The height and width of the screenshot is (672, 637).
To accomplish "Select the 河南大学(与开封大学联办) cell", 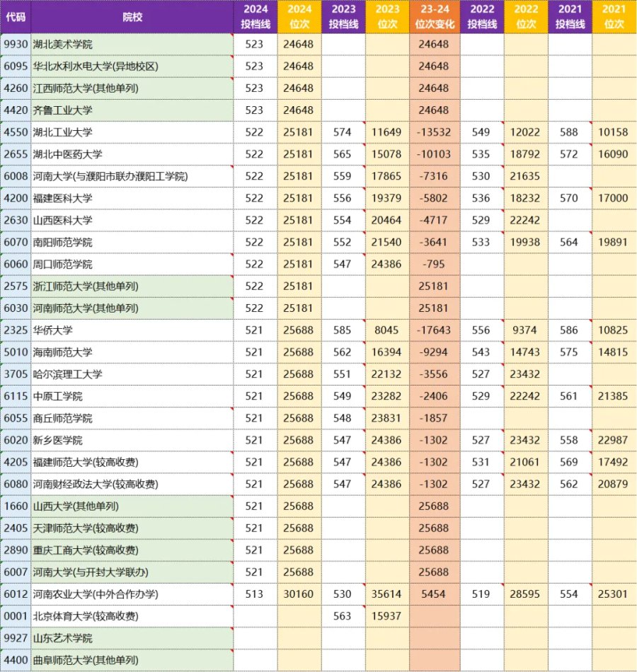I will (x=132, y=572).
